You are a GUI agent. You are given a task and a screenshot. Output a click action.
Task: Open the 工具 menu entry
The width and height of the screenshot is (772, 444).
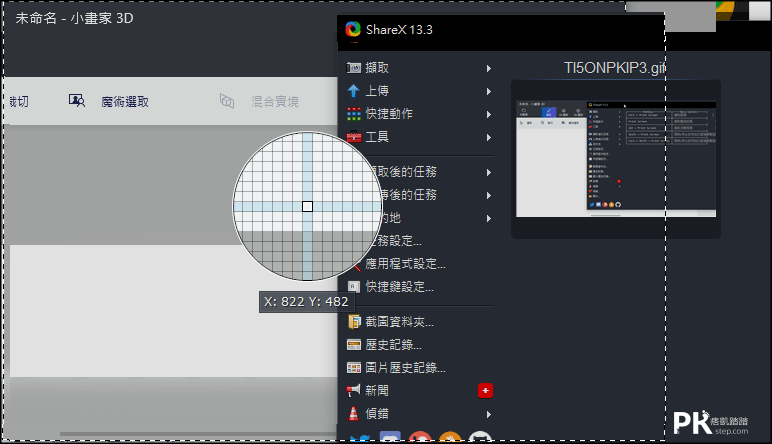(x=377, y=137)
